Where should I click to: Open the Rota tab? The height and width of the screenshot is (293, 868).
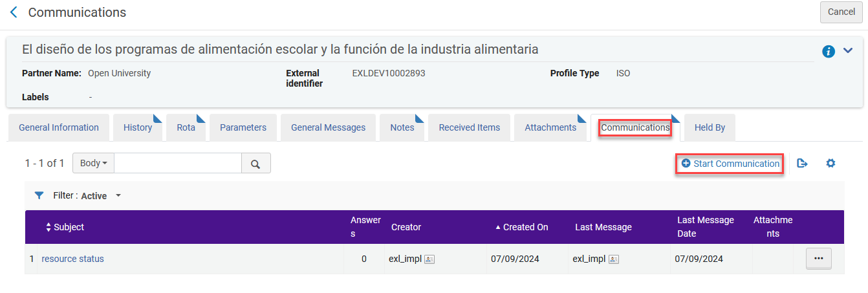tap(186, 127)
